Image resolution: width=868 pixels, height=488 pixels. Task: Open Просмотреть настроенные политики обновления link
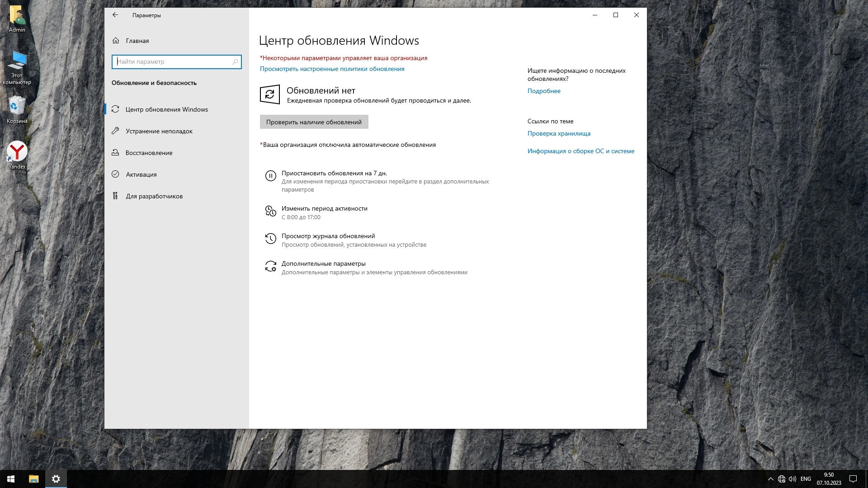332,69
